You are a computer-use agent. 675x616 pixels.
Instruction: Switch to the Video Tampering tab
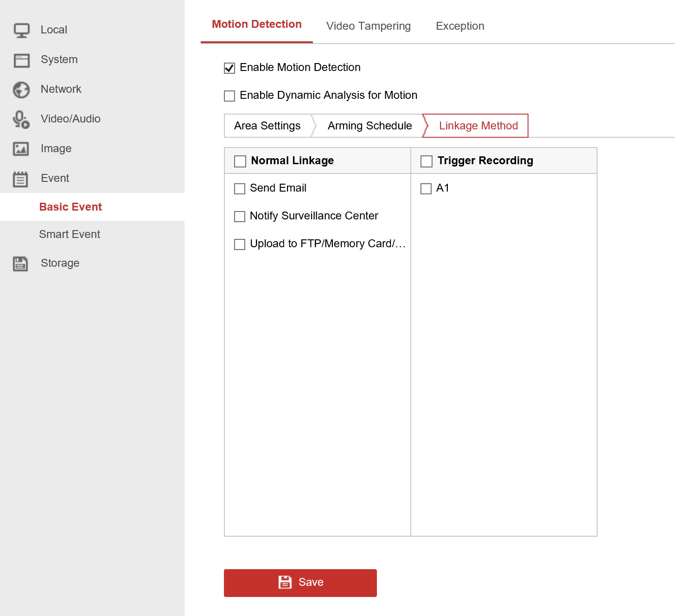point(369,26)
